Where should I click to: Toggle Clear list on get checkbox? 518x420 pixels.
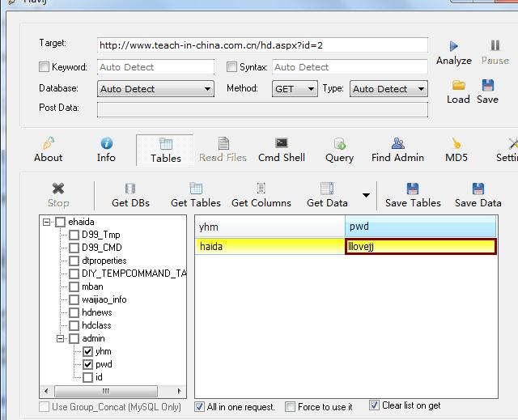(374, 405)
